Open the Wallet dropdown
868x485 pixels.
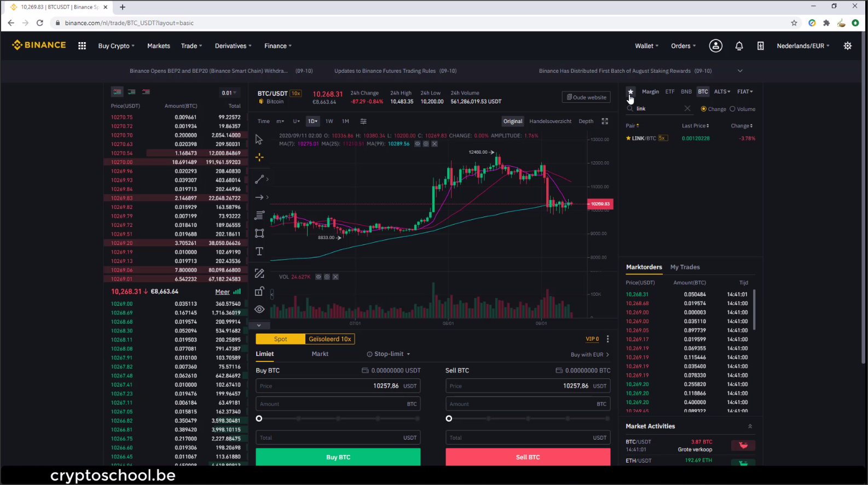click(646, 46)
